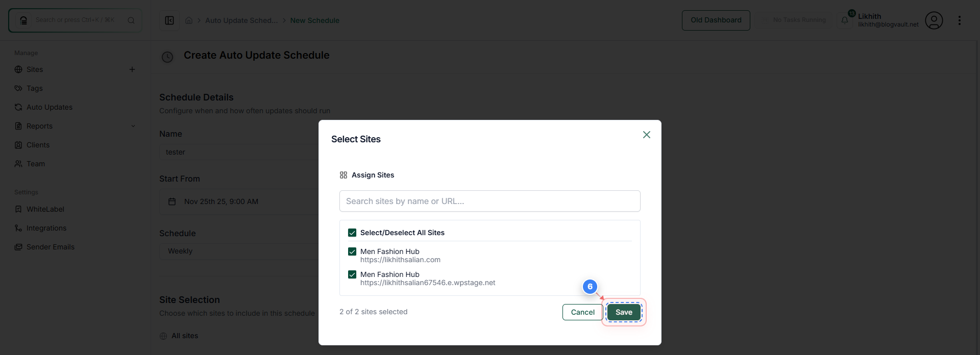Image resolution: width=980 pixels, height=355 pixels.
Task: Click the New Schedule breadcrumb
Action: 314,20
